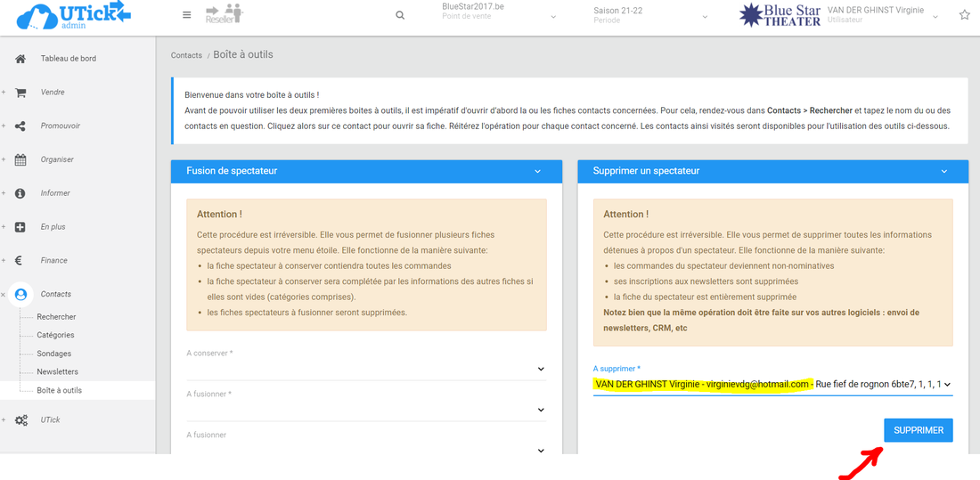Click the UTick gears icon
This screenshot has height=480, width=980.
(x=20, y=419)
